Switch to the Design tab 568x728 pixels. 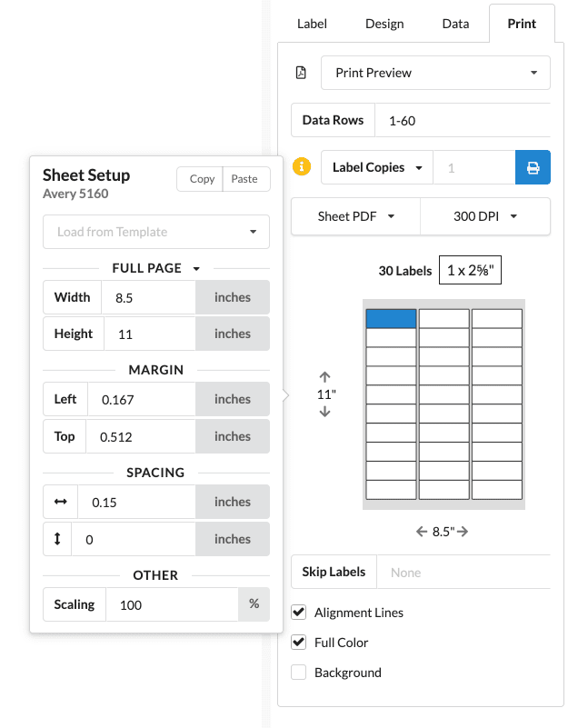coord(384,24)
